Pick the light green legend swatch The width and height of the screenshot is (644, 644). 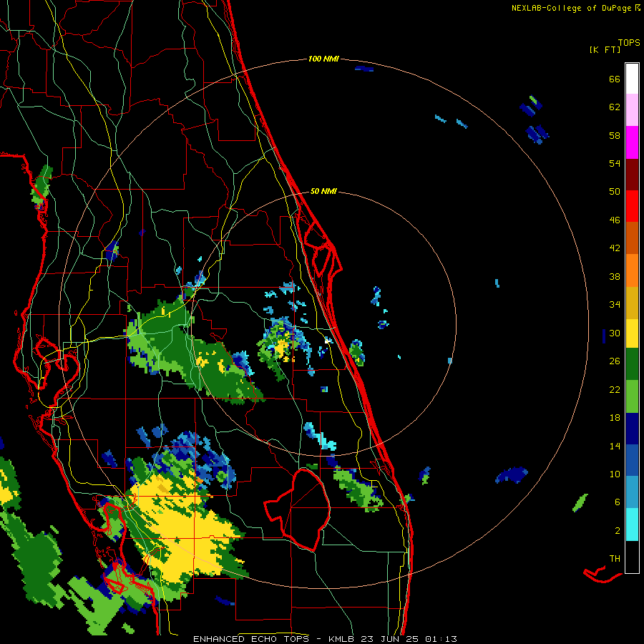click(x=632, y=396)
